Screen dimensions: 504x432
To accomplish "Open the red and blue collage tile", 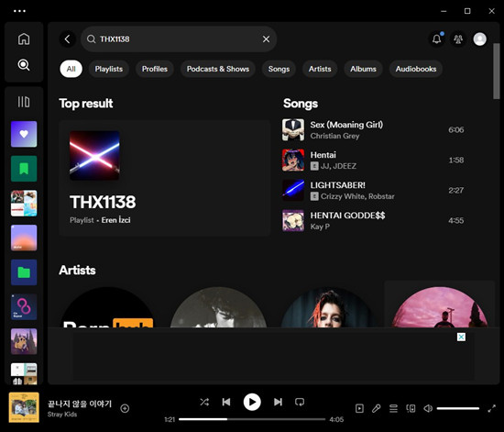I will click(24, 204).
